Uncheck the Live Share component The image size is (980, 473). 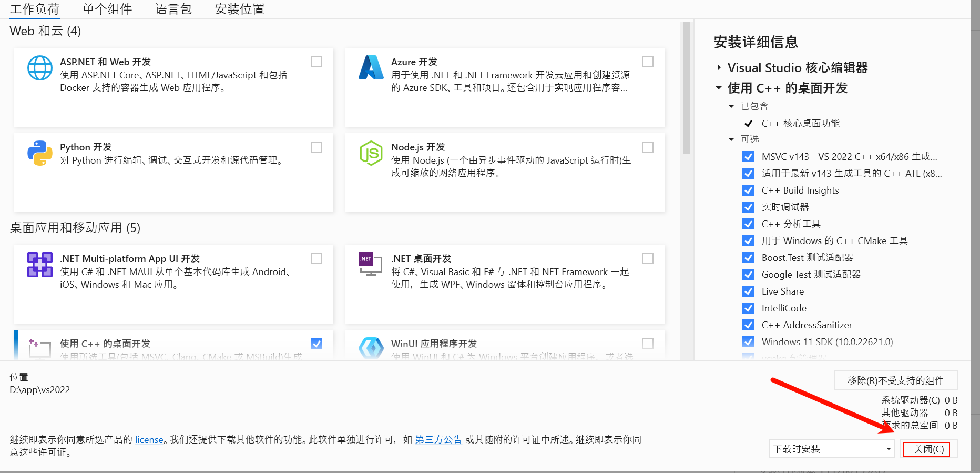coord(748,291)
